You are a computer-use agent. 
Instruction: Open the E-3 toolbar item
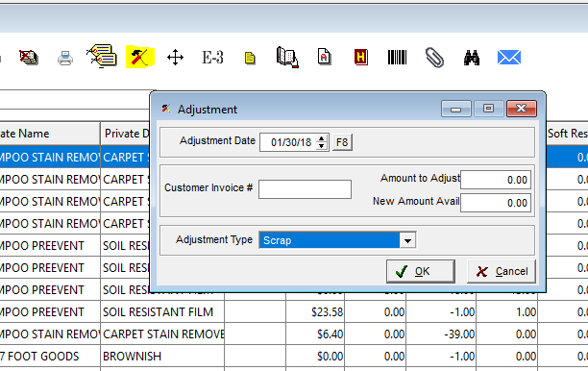click(x=212, y=58)
